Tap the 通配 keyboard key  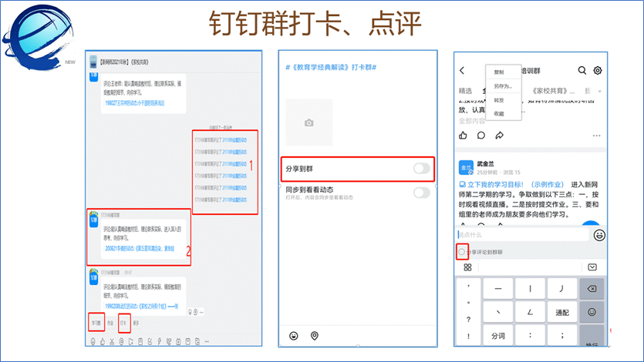pos(562,313)
